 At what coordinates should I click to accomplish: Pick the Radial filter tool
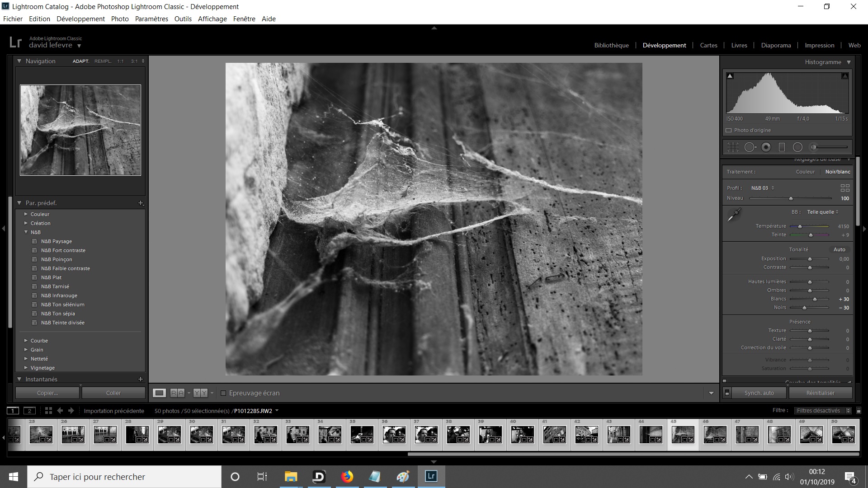797,147
